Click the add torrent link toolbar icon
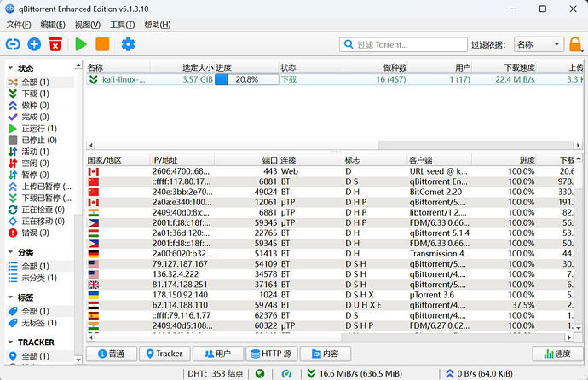Screen dimensions: 588x380 pos(13,44)
